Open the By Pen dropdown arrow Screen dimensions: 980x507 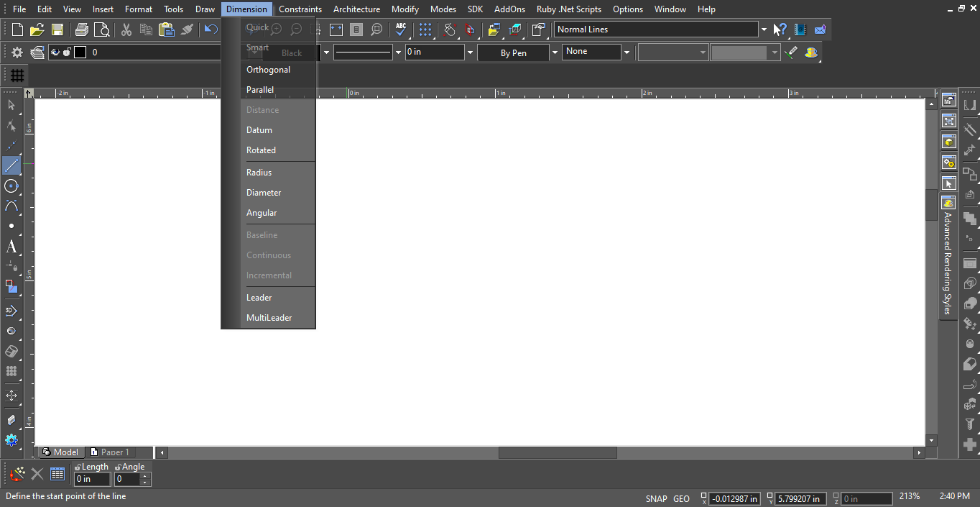[x=554, y=52]
